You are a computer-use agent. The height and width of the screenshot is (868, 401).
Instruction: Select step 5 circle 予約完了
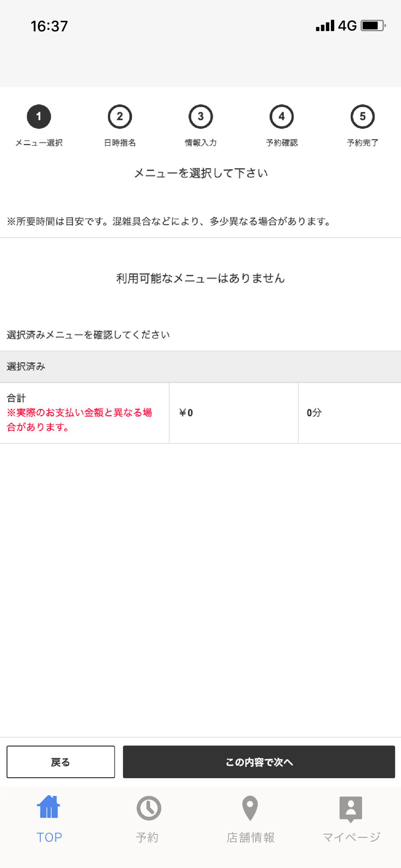[x=362, y=116]
